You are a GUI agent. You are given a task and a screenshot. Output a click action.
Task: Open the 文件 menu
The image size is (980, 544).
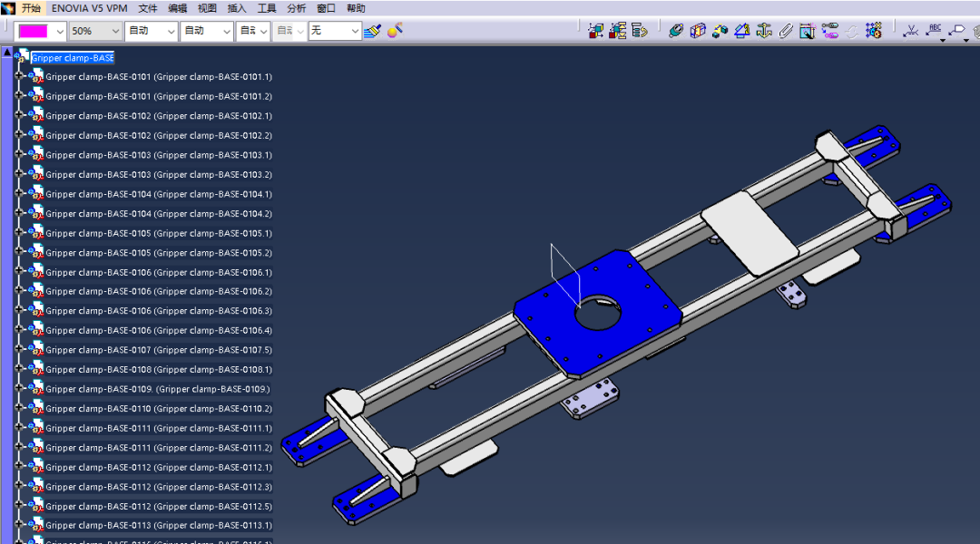[148, 8]
